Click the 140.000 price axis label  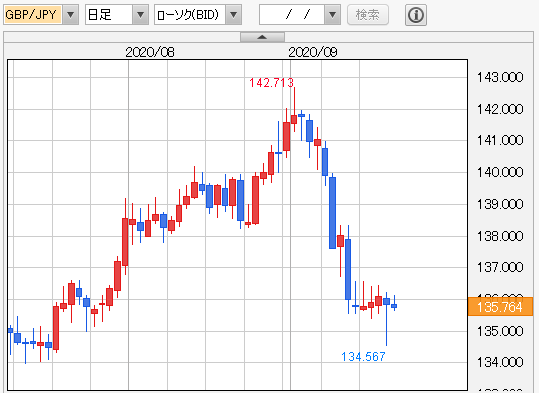500,172
